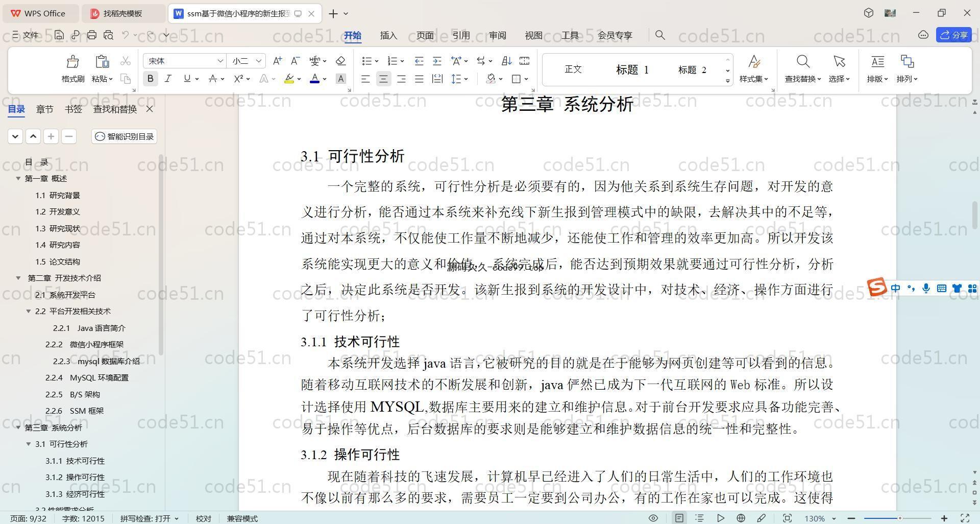Screen dimensions: 980x524
Task: Click the Paste clipboard icon
Action: tap(102, 62)
